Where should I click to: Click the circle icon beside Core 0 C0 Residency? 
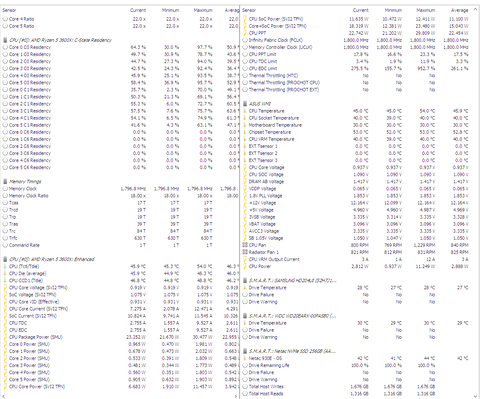pos(5,47)
